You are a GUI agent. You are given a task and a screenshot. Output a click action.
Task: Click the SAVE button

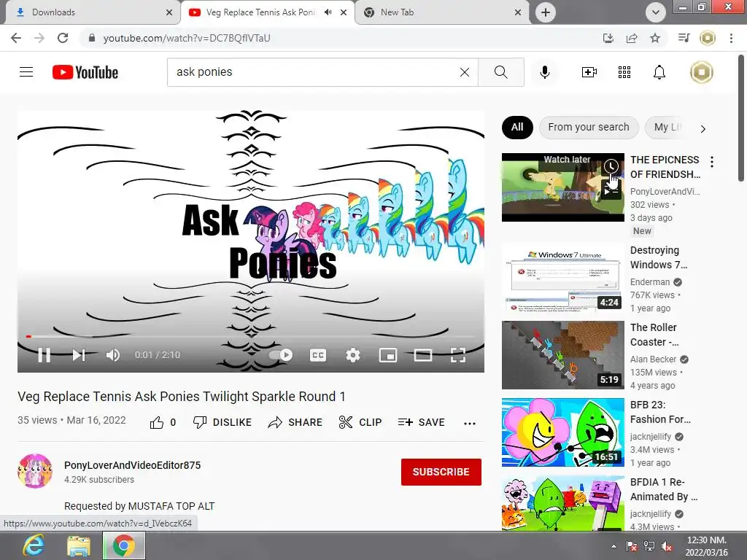[x=422, y=422]
